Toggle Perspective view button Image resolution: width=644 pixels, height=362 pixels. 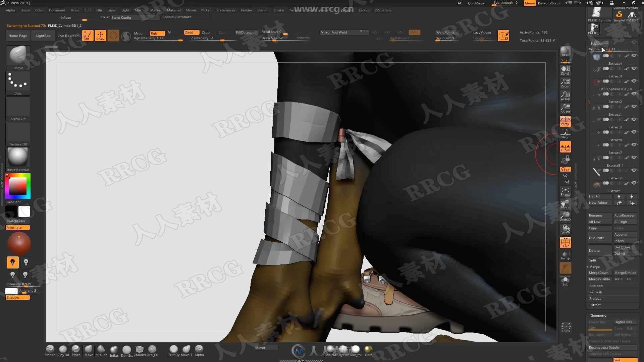tap(565, 121)
